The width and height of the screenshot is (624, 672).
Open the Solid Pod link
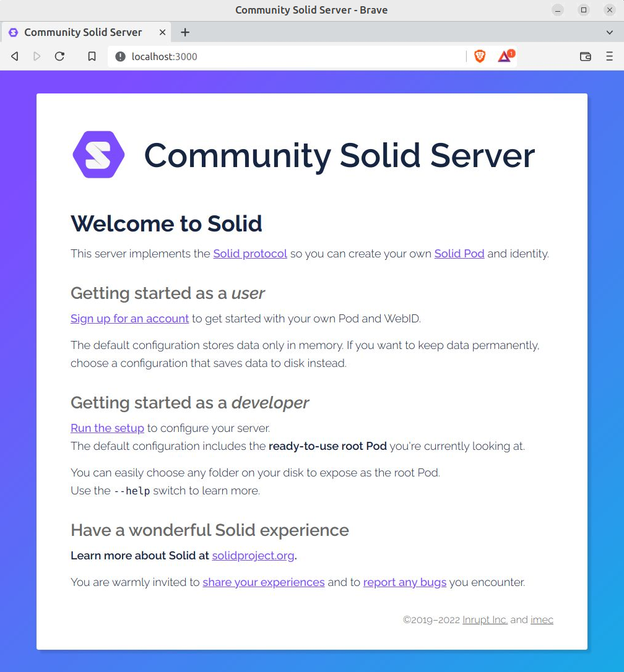[x=459, y=254]
